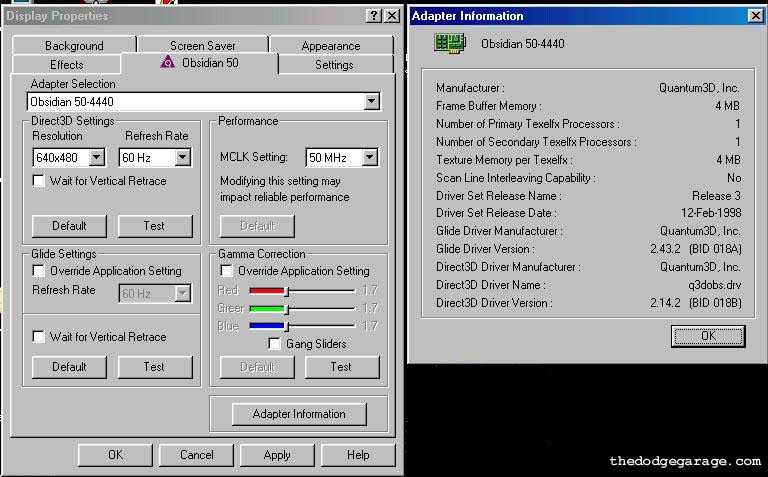Click the Green gamma slider handle
Viewport: 768px width, 477px height.
coord(287,309)
